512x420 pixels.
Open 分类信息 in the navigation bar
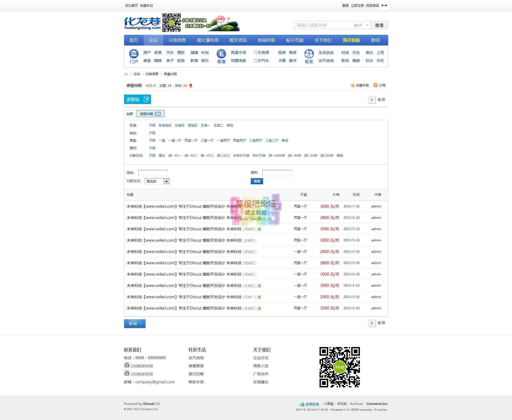(177, 40)
